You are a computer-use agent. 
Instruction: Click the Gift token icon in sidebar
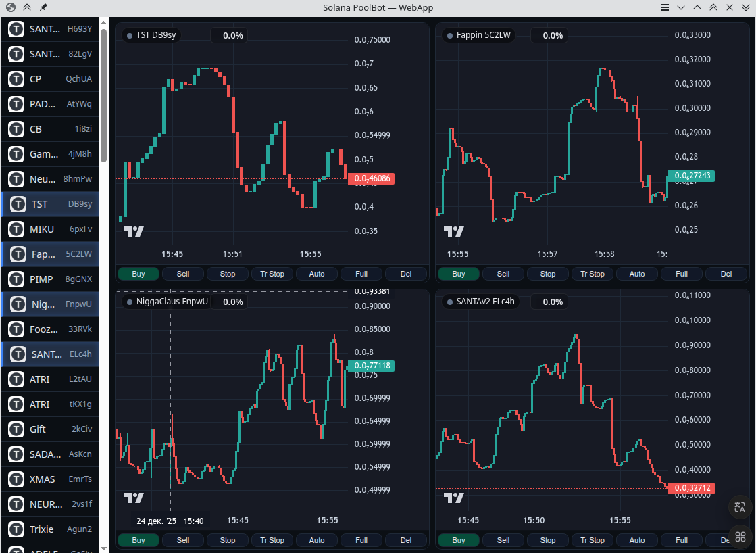pos(17,429)
